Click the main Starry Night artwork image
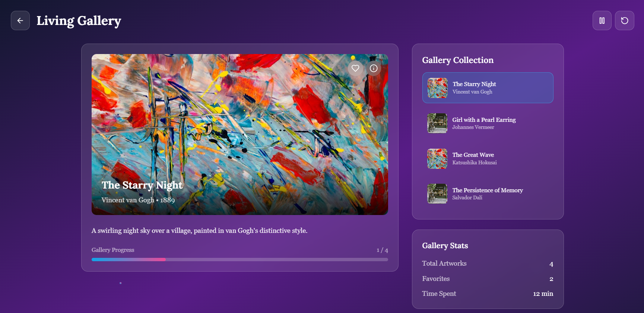Viewport: 644px width, 313px height. point(240,135)
